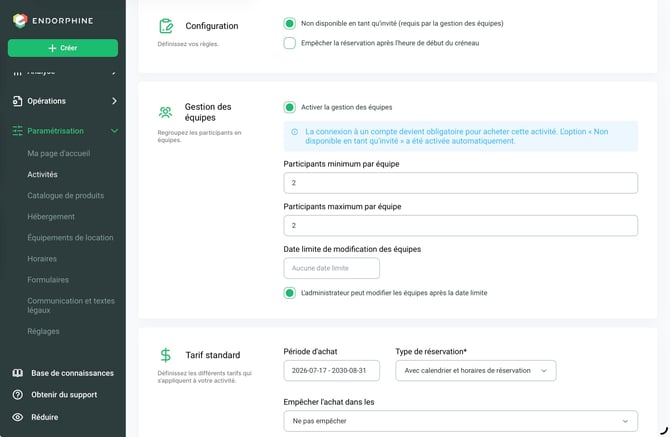Screen dimensions: 670x437
Task: Click the Base de connaissances book icon
Action: pyautogui.click(x=18, y=373)
